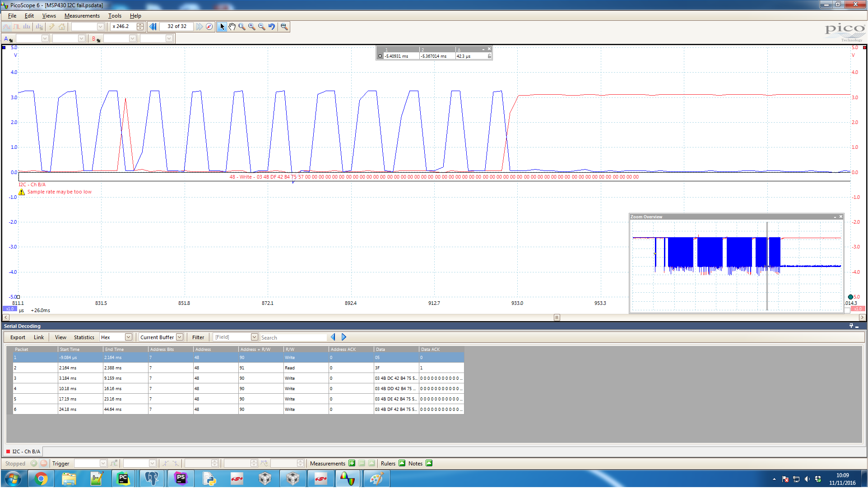This screenshot has width=868, height=488.
Task: Toggle the Notes panel button
Action: click(x=429, y=463)
